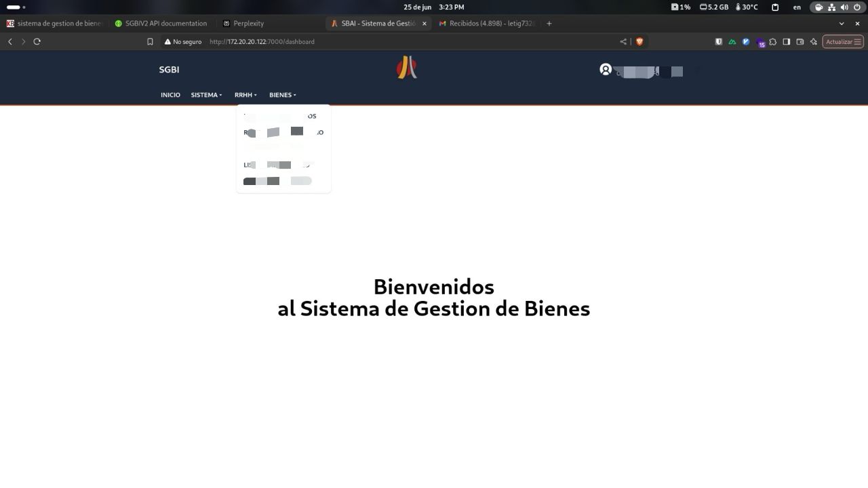Open the RRHH dropdown menu
This screenshot has height=488, width=868.
(x=245, y=95)
